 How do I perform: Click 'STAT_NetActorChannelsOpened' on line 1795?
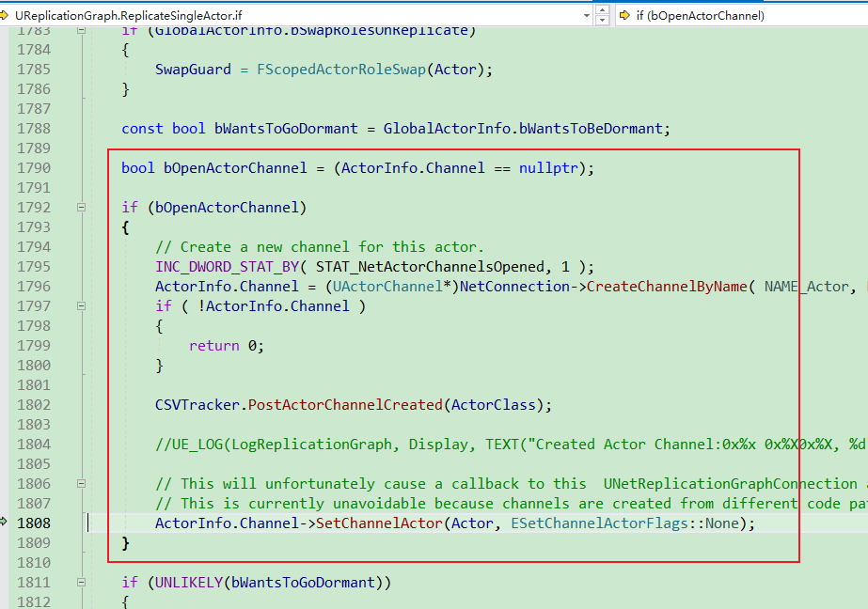[430, 267]
